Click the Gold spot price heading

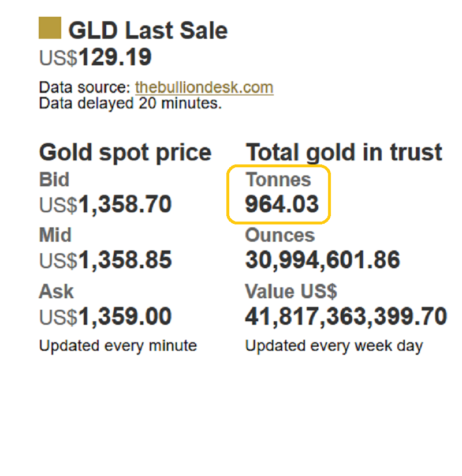(125, 153)
